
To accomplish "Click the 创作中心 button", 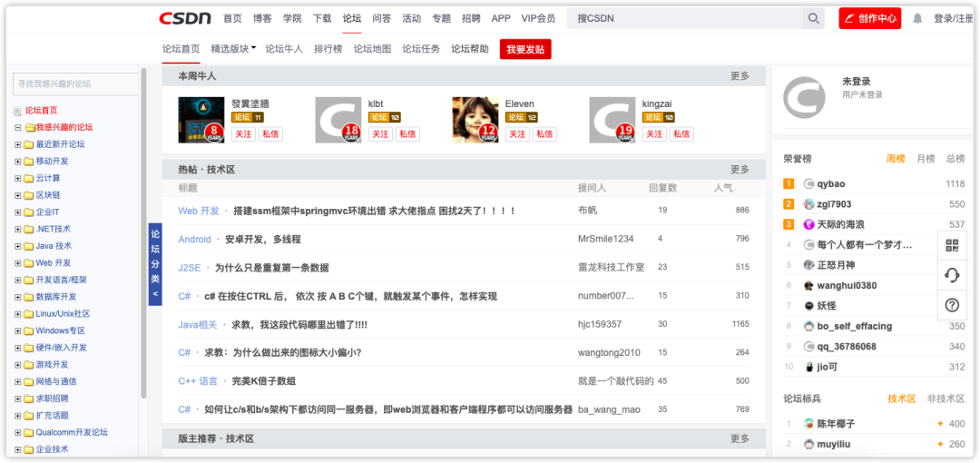I will click(870, 19).
